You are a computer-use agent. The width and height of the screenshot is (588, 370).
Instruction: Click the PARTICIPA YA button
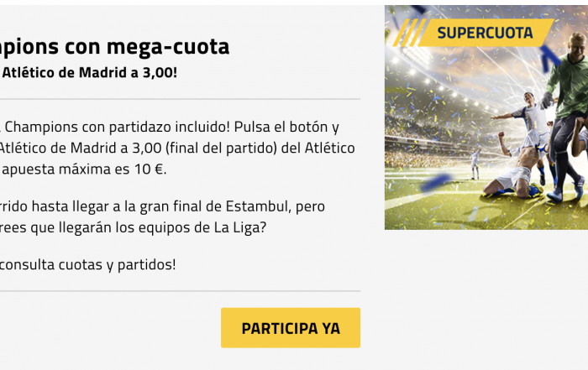coord(291,328)
